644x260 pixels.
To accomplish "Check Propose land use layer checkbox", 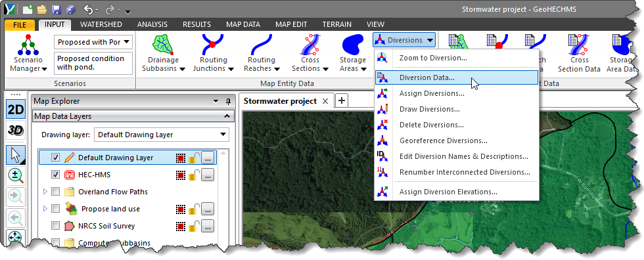I will (x=55, y=209).
